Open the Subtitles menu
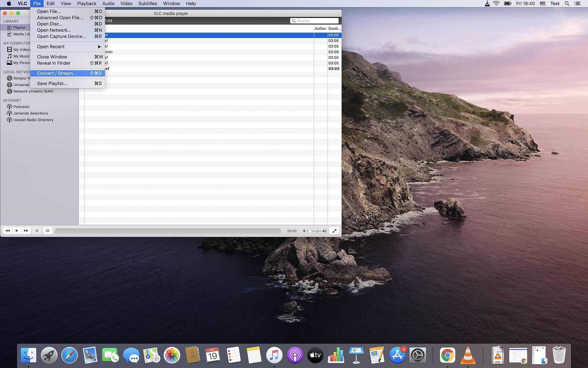Image resolution: width=588 pixels, height=368 pixels. click(148, 4)
